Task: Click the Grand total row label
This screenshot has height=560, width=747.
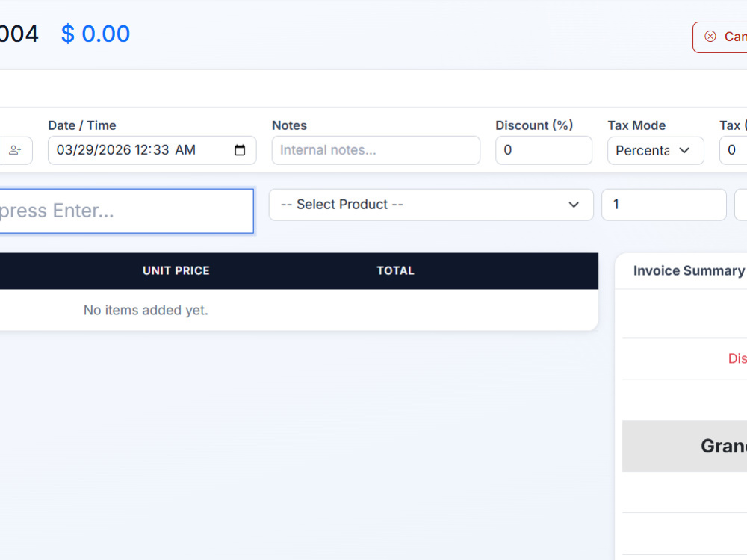Action: pyautogui.click(x=724, y=447)
